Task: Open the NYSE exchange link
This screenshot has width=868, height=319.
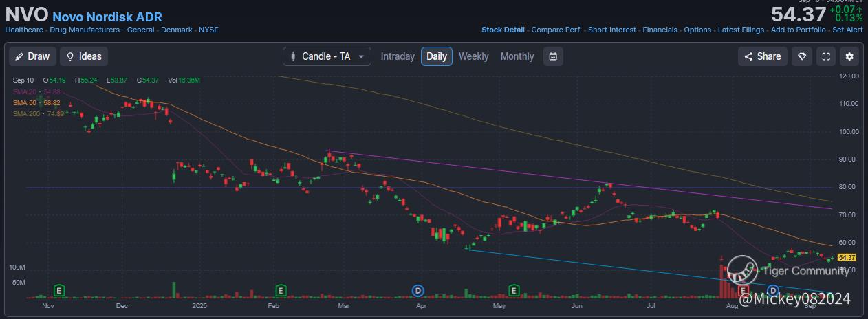Action: click(209, 30)
